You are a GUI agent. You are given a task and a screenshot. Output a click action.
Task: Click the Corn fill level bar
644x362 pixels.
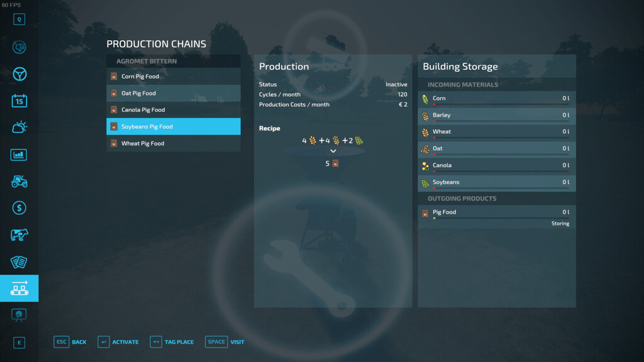[501, 104]
